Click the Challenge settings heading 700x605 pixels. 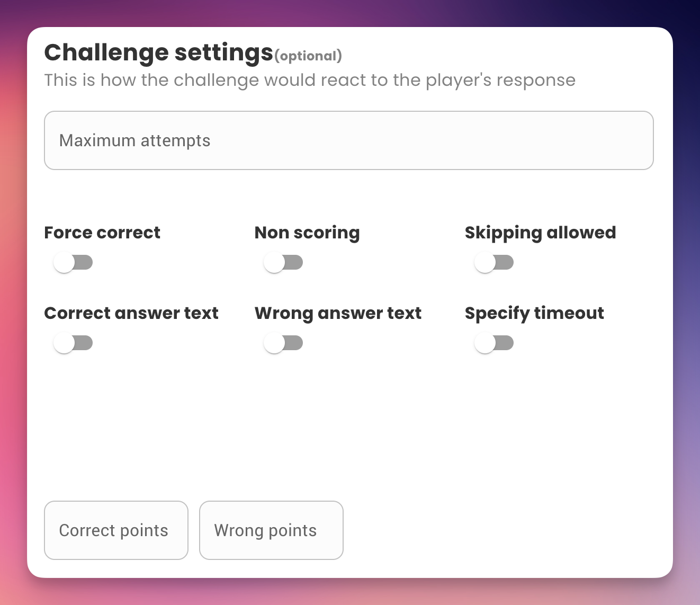coord(158,52)
